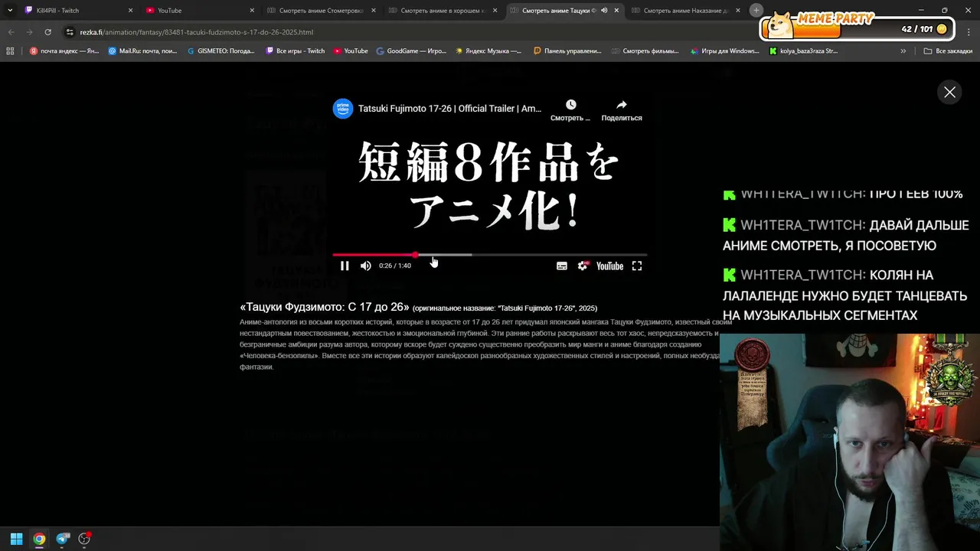Open the video on YouTube via logo
Image resolution: width=980 pixels, height=551 pixels.
click(609, 266)
